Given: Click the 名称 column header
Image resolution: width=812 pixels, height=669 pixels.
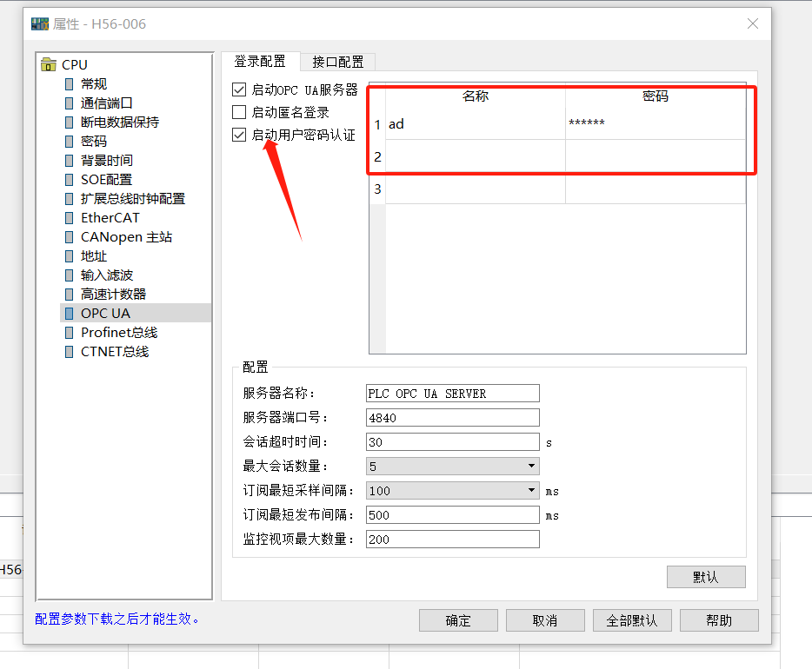Looking at the screenshot, I should point(476,96).
